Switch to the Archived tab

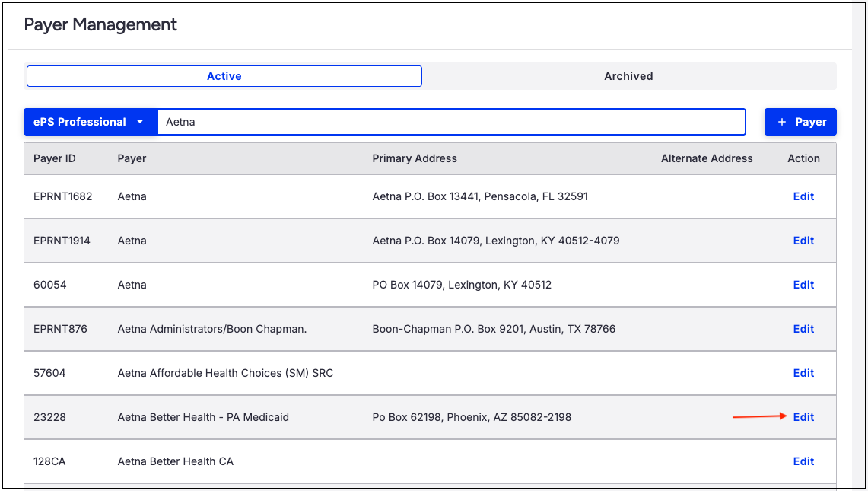coord(628,76)
